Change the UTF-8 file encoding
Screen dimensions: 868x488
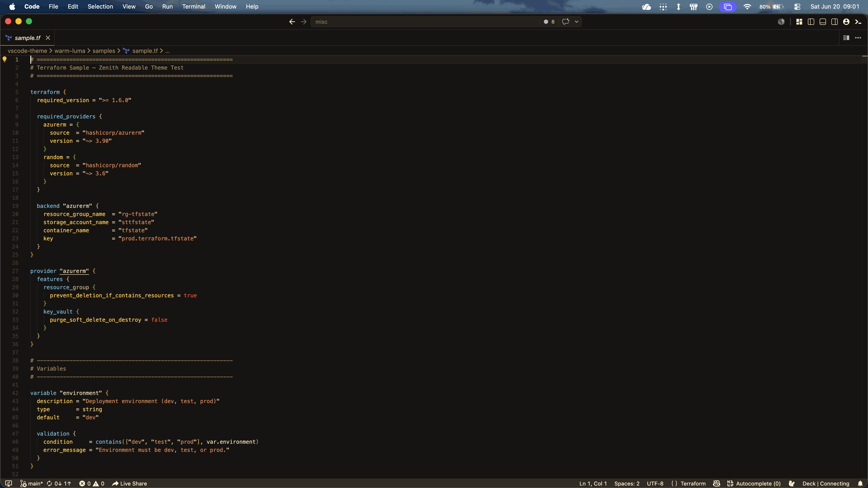pos(655,483)
